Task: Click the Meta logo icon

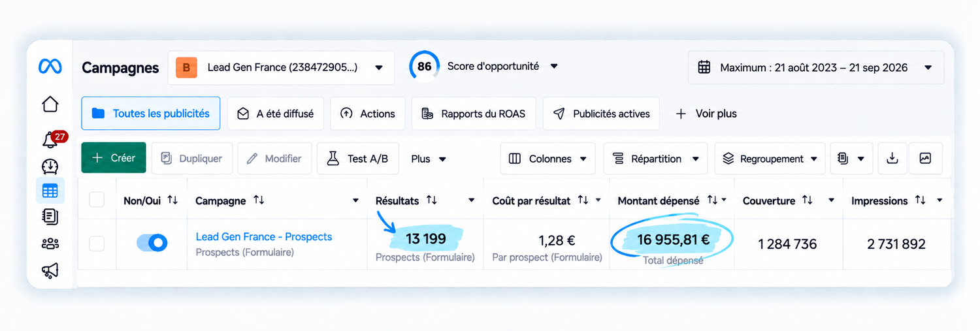Action: coord(50,66)
